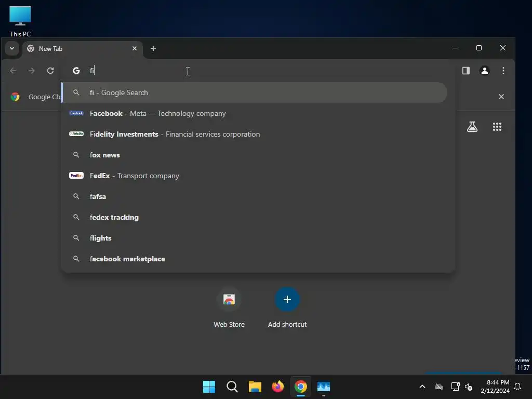
Task: Click the Chrome taskbar icon
Action: 301,387
